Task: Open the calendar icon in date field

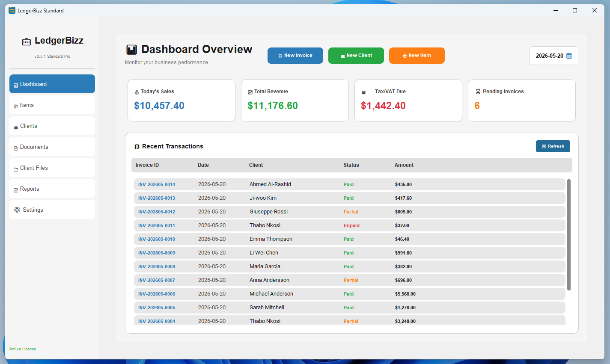Action: (x=569, y=56)
